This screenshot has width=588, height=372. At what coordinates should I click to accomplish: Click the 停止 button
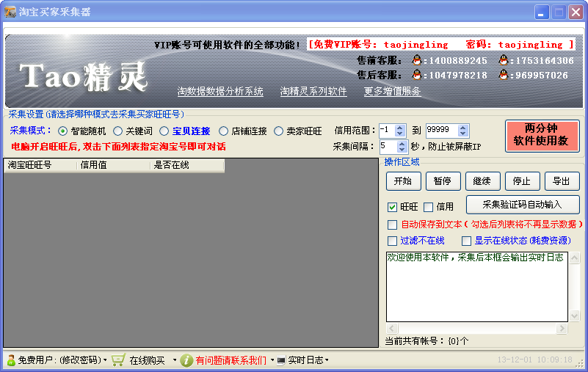[523, 181]
